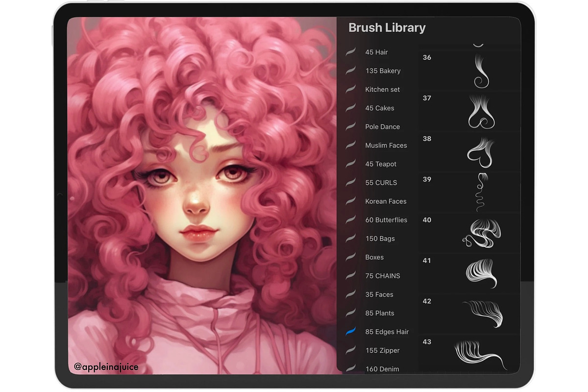Open the Pole Dance brush set
The width and height of the screenshot is (588, 392).
382,127
